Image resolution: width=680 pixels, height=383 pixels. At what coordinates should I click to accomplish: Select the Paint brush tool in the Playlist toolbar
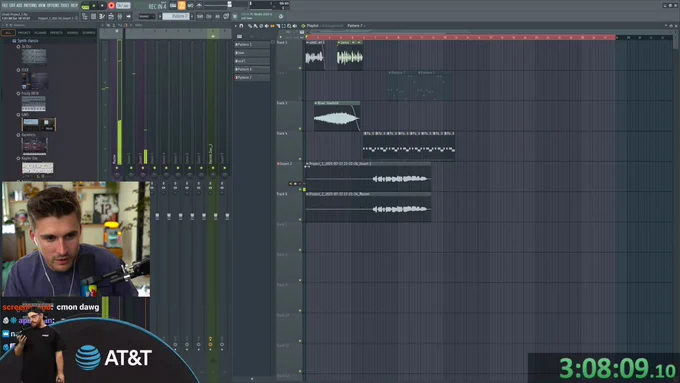[x=255, y=26]
